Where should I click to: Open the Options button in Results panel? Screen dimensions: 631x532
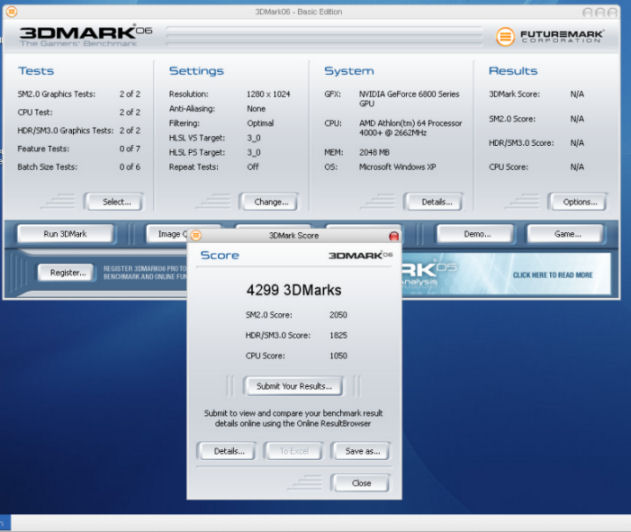[577, 202]
